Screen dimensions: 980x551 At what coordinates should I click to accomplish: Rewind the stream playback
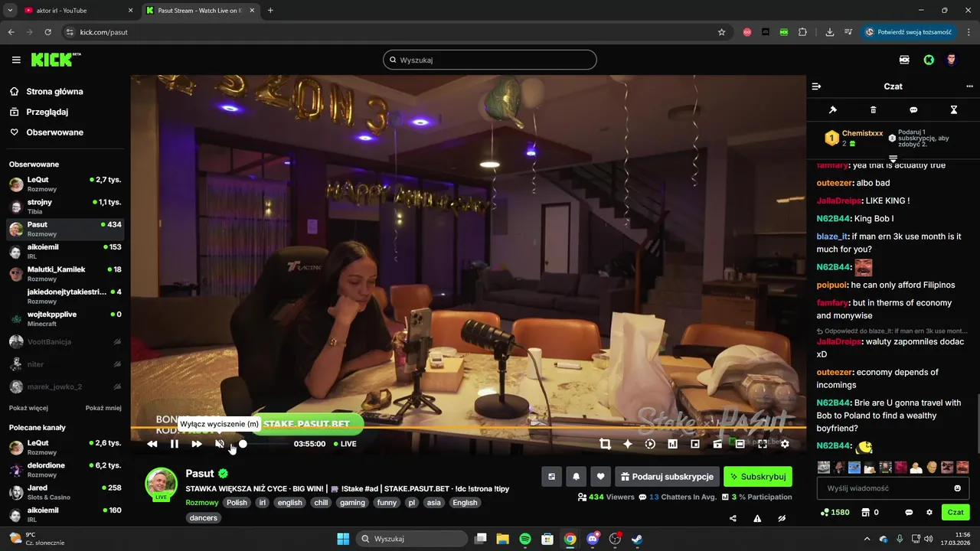[x=152, y=444]
